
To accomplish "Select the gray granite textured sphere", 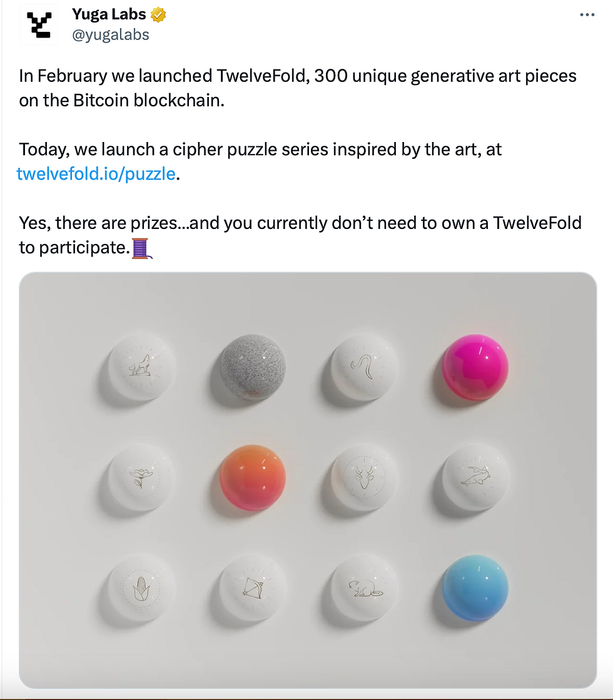I will tap(253, 367).
